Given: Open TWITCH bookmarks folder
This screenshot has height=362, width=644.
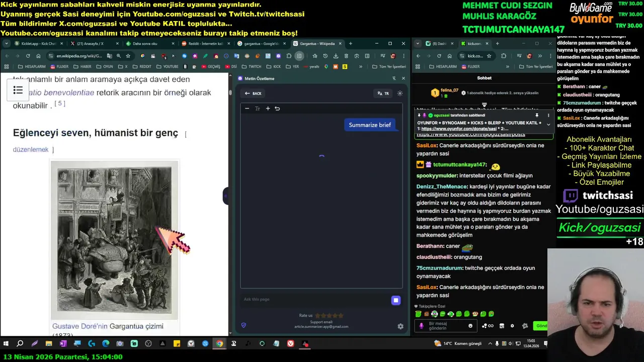Looking at the screenshot, I should point(251,66).
